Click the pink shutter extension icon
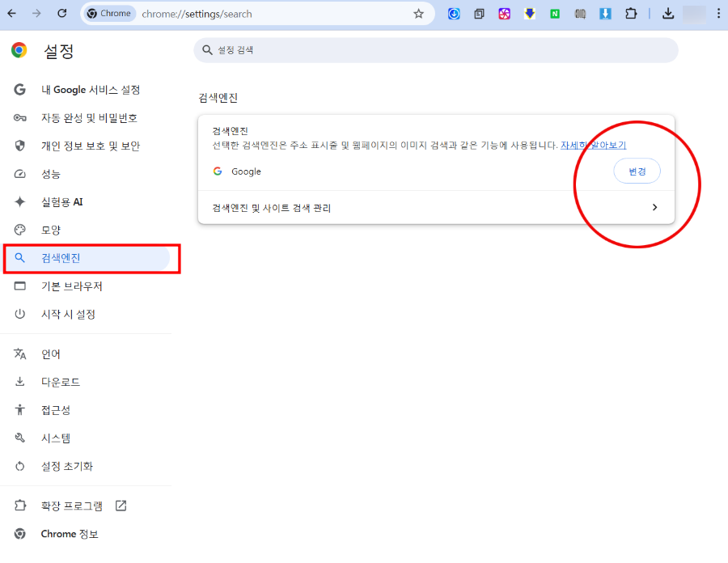This screenshot has height=563, width=728. pyautogui.click(x=504, y=13)
